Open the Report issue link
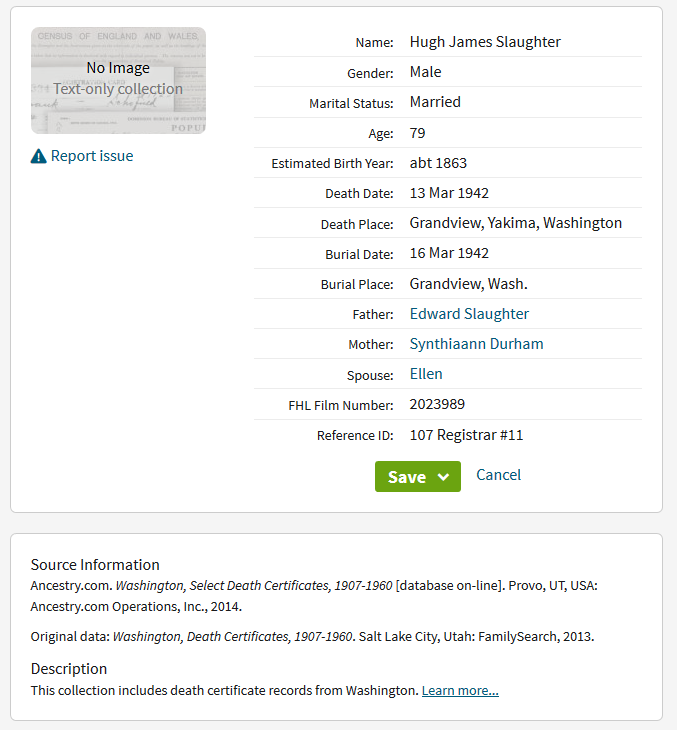This screenshot has width=677, height=730. coord(91,156)
